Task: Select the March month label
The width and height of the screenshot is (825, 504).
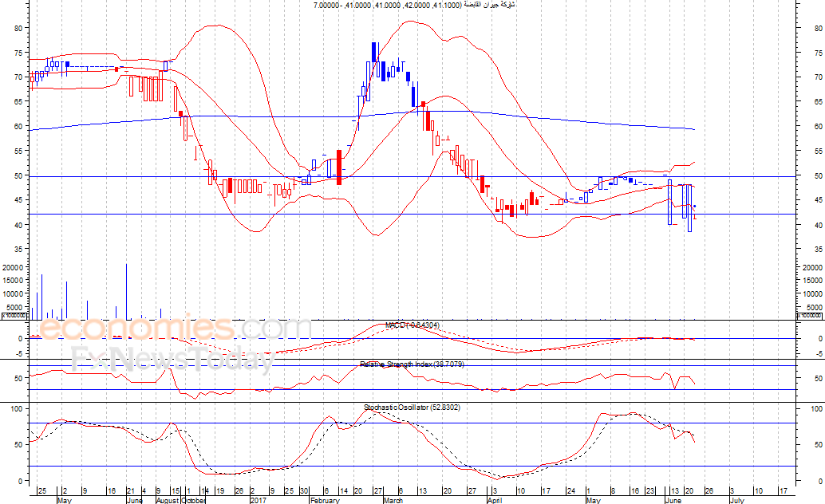Action: (x=392, y=501)
